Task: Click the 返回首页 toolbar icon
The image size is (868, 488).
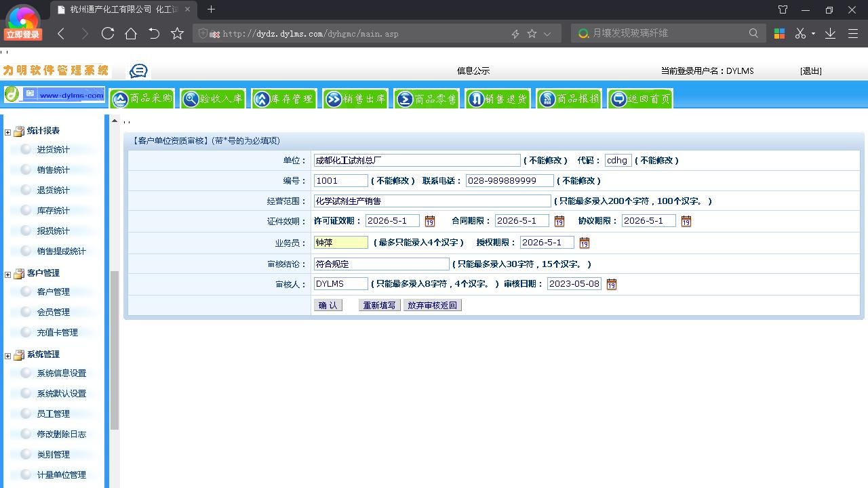Action: [x=639, y=98]
